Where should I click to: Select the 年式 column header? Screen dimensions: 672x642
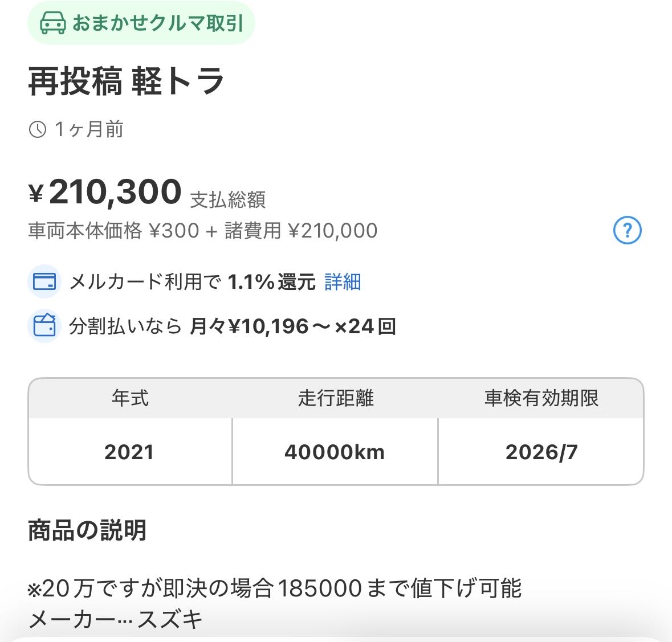coord(130,398)
